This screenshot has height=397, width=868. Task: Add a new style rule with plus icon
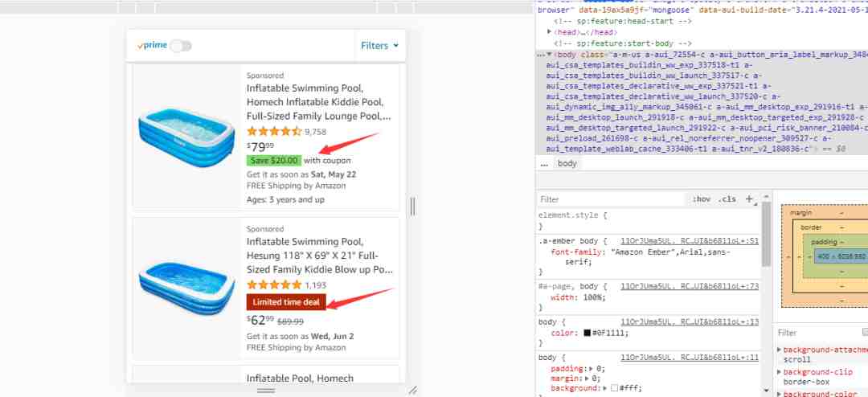[749, 198]
